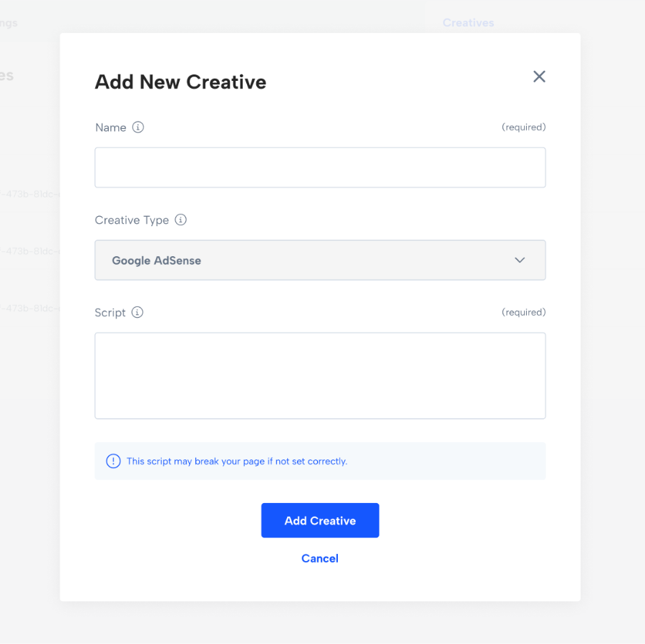Click the Script field label
645x644 pixels.
(x=110, y=312)
